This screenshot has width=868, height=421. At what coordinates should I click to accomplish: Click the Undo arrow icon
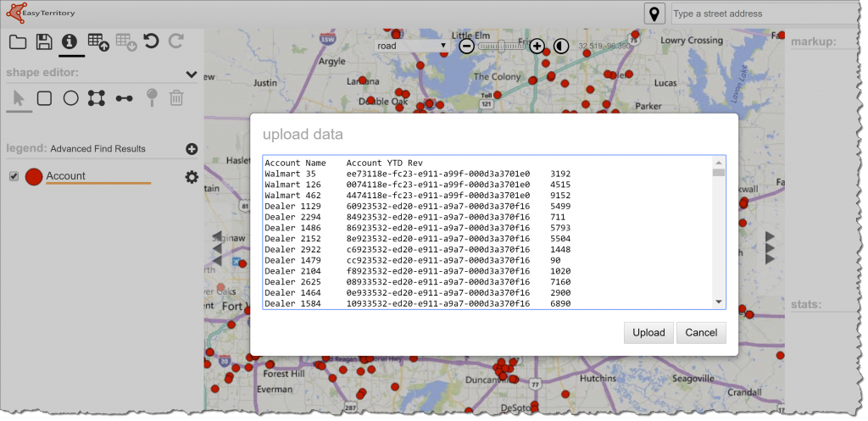[x=151, y=42]
